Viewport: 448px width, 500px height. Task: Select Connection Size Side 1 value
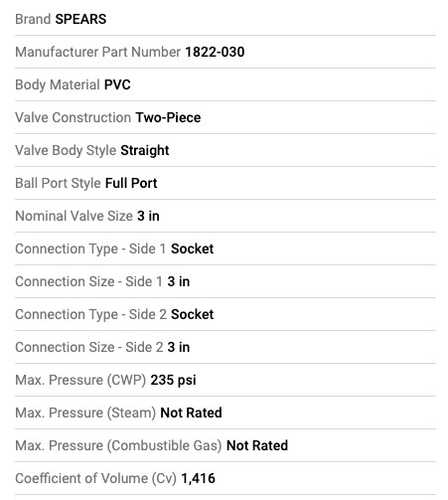coord(179,281)
